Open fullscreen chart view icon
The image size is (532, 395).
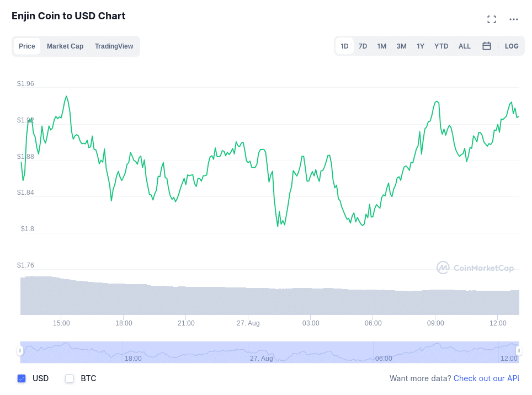492,19
